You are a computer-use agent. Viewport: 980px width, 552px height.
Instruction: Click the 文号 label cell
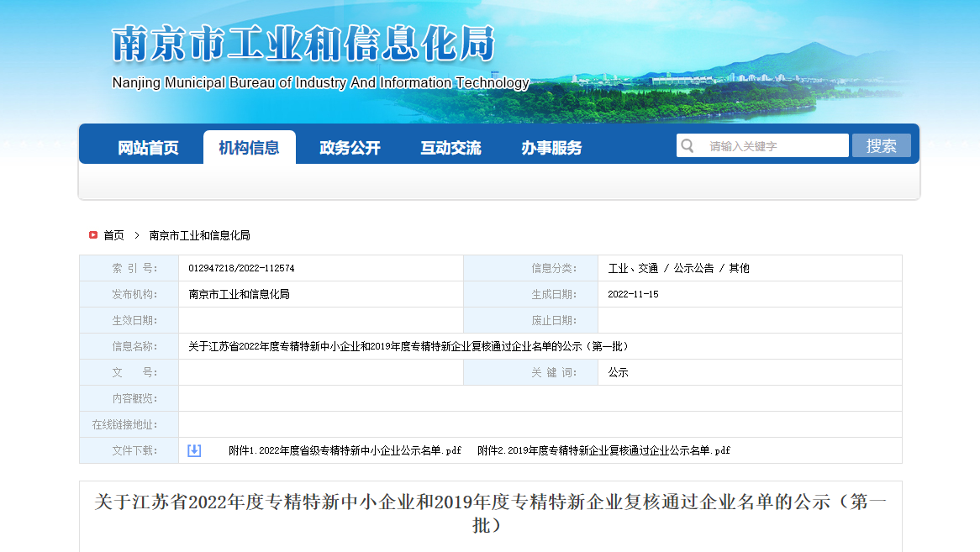(129, 372)
